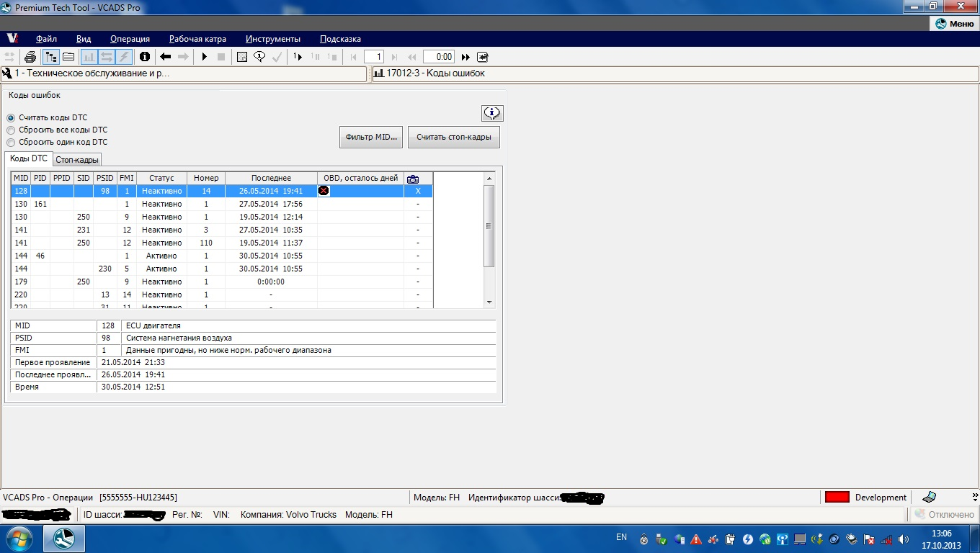980x553 pixels.
Task: Click the step number input field showing 1
Action: click(x=374, y=57)
